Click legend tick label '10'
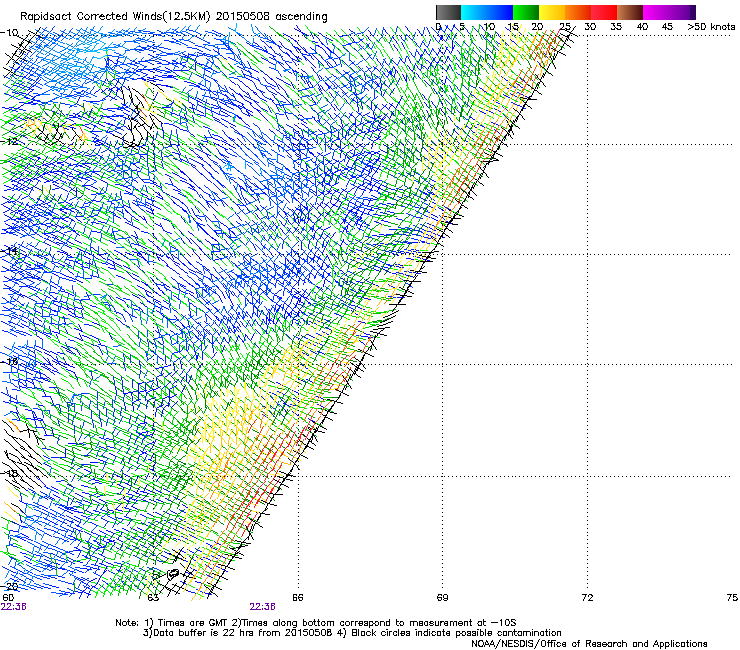The image size is (740, 650). (489, 27)
